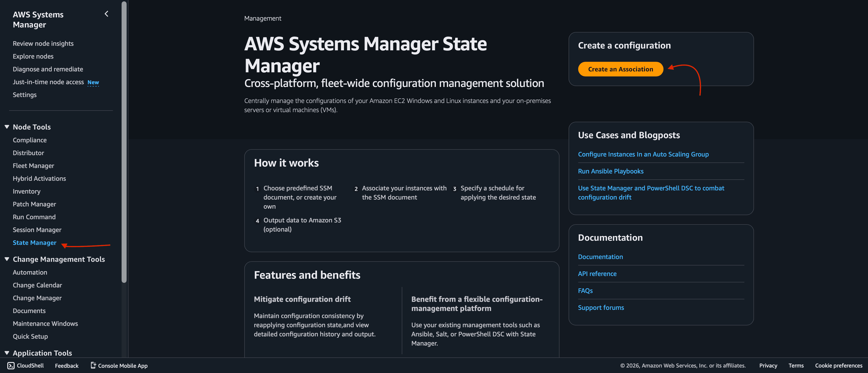
Task: Click the sidebar vertical scrollbar
Action: pyautogui.click(x=124, y=142)
